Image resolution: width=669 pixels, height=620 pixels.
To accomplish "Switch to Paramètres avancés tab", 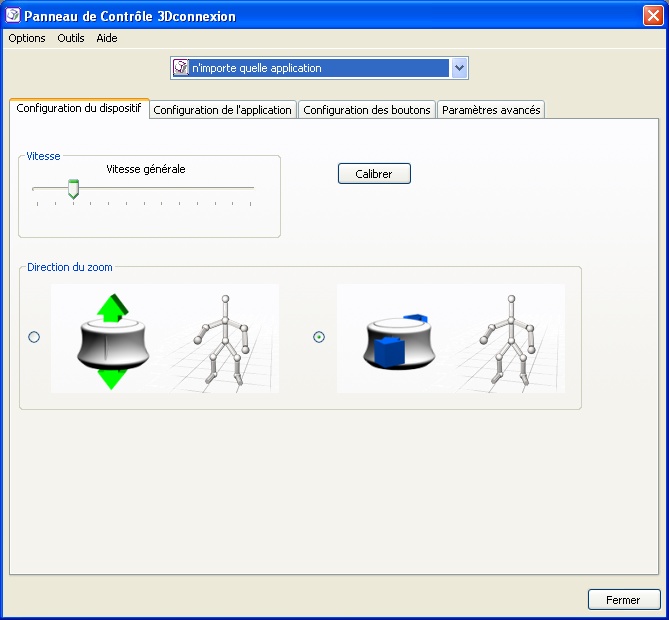I will click(x=491, y=110).
